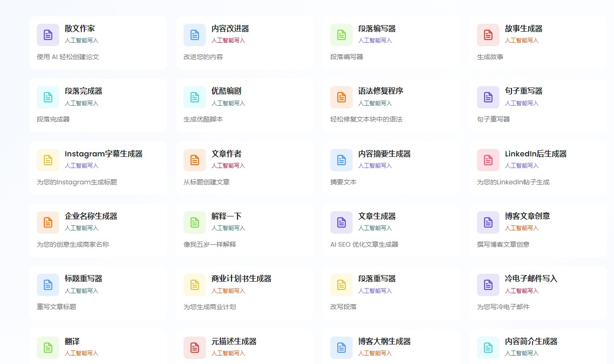Click the description 为您的创意生成商家名称
This screenshot has width=614, height=364.
pos(73,244)
